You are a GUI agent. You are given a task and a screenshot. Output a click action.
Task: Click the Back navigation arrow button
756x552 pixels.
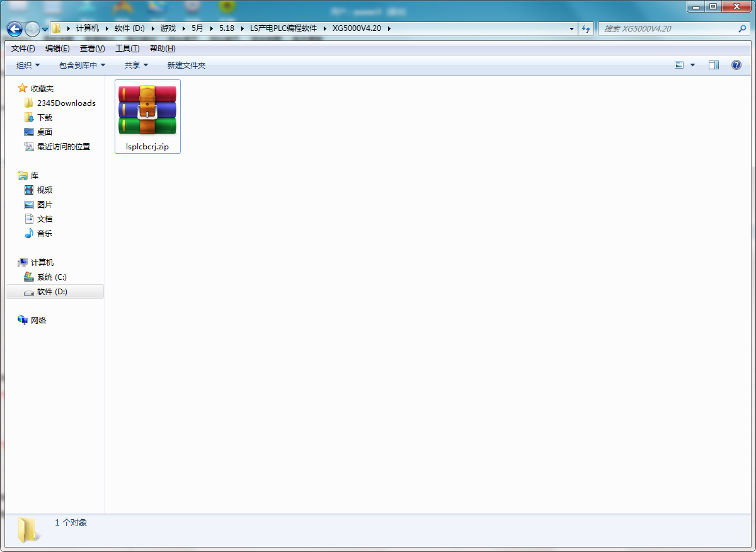(x=14, y=29)
